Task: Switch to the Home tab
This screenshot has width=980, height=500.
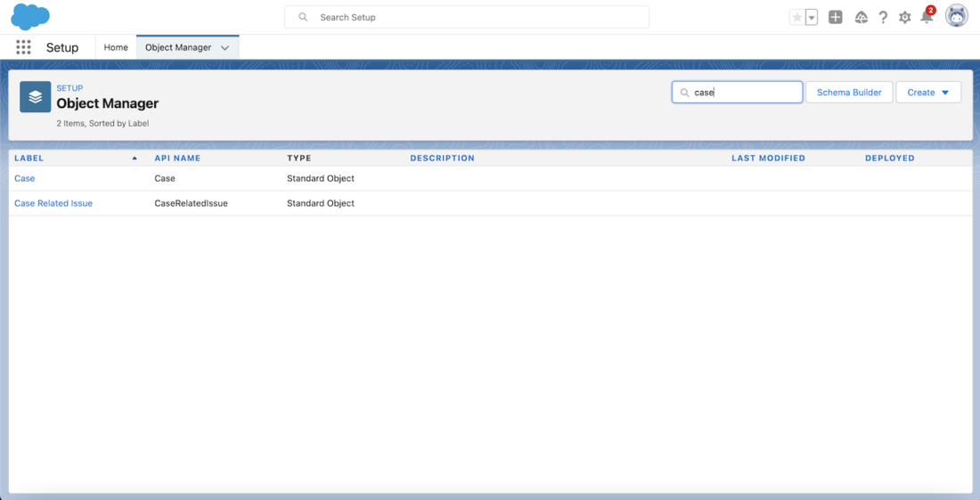Action: [116, 47]
